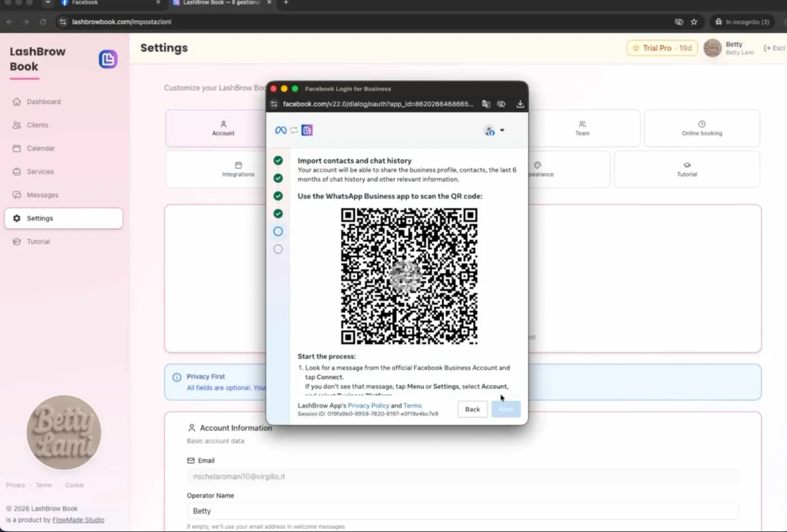Open the Tutorial settings tab card
Viewport: 787px width, 532px height.
pos(687,169)
